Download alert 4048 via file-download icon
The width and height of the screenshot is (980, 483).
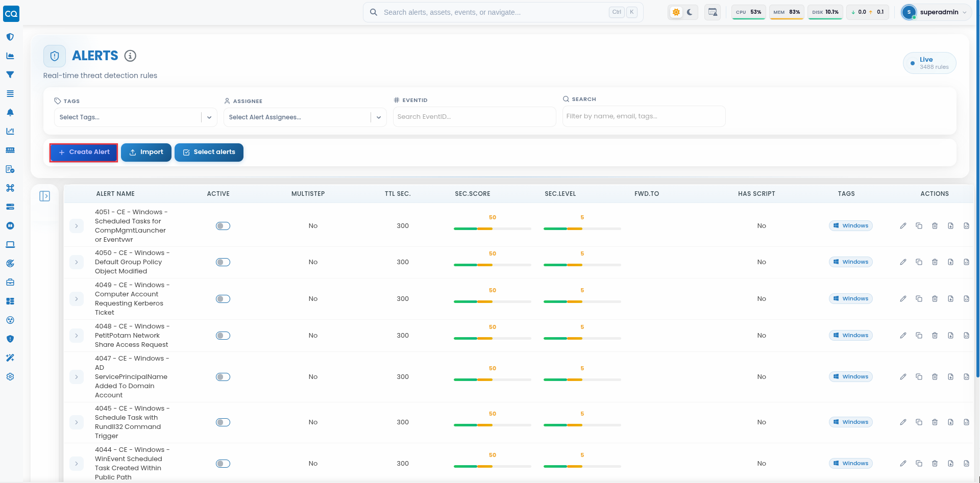[x=950, y=336]
